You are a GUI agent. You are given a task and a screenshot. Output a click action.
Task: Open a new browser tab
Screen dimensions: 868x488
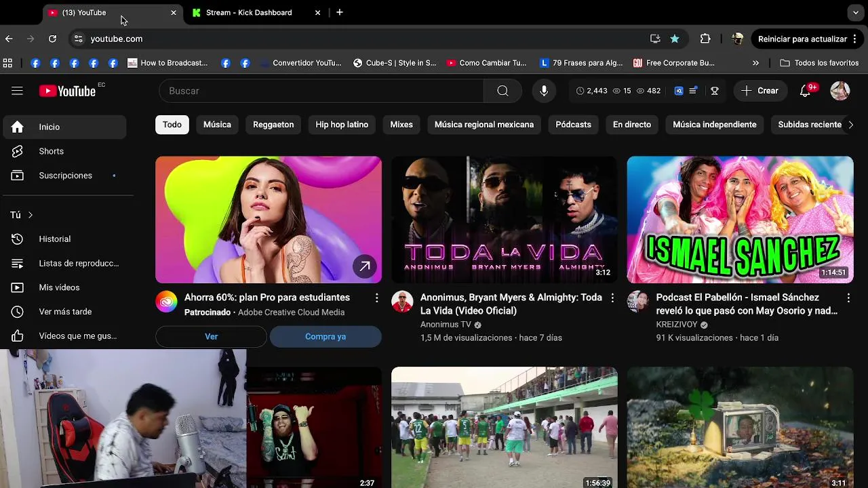[x=340, y=12]
